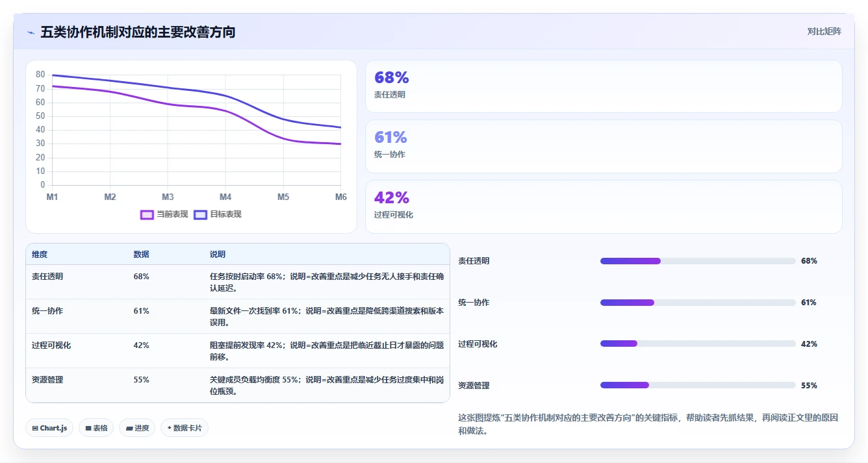Click the summary paragraph starting 这张图提炼
868x463 pixels.
click(x=648, y=424)
